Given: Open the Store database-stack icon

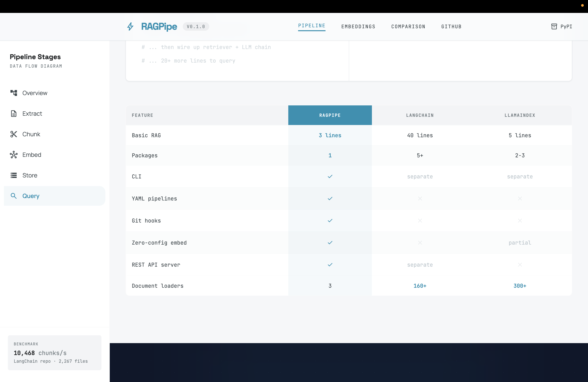Looking at the screenshot, I should pyautogui.click(x=14, y=175).
